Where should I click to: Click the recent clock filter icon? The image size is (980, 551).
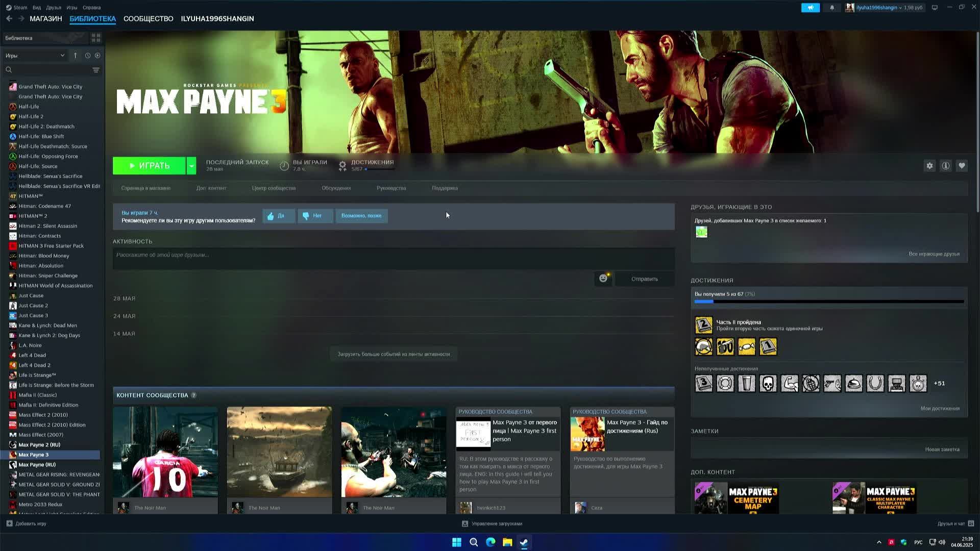point(88,56)
